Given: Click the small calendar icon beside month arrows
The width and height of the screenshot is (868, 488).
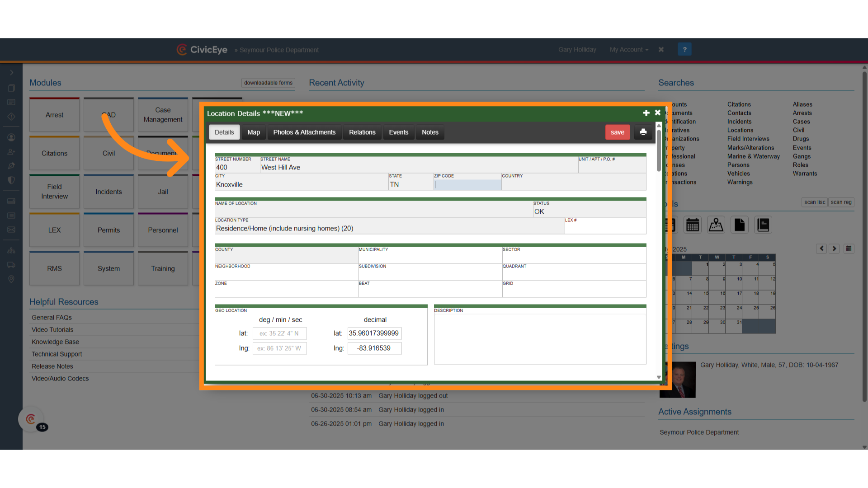Looking at the screenshot, I should tap(849, 249).
